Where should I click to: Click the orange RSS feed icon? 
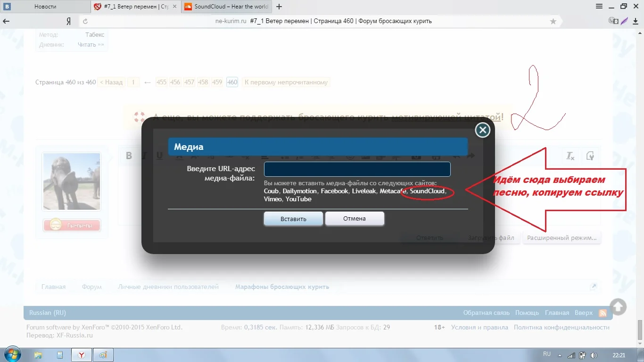603,313
